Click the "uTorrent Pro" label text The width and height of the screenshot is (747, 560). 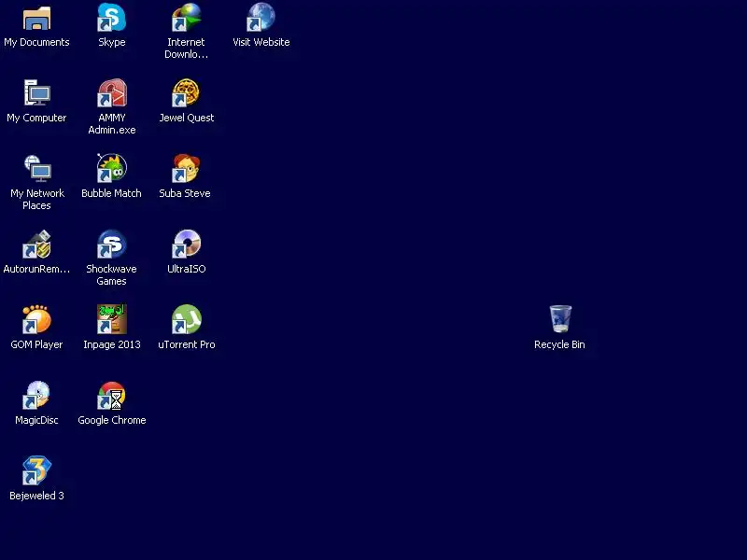(187, 344)
